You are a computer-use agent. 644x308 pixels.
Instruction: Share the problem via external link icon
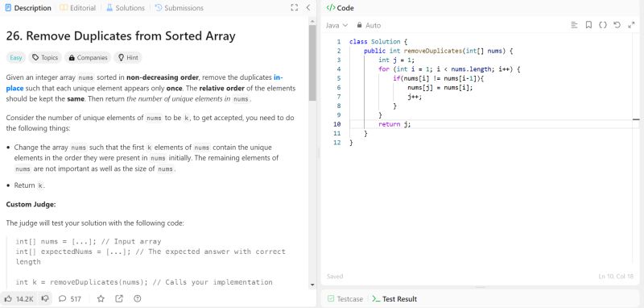[x=119, y=299]
